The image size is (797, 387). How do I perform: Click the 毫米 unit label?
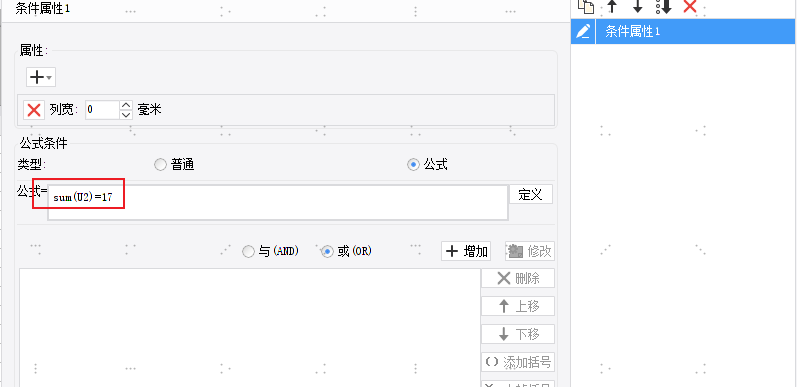(x=149, y=109)
